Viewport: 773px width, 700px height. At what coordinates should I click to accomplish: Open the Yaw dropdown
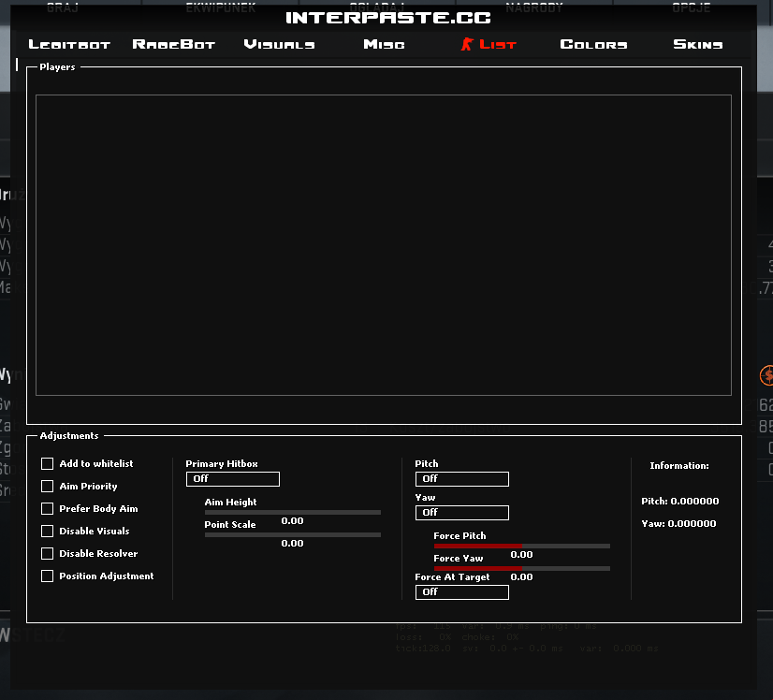tap(461, 513)
